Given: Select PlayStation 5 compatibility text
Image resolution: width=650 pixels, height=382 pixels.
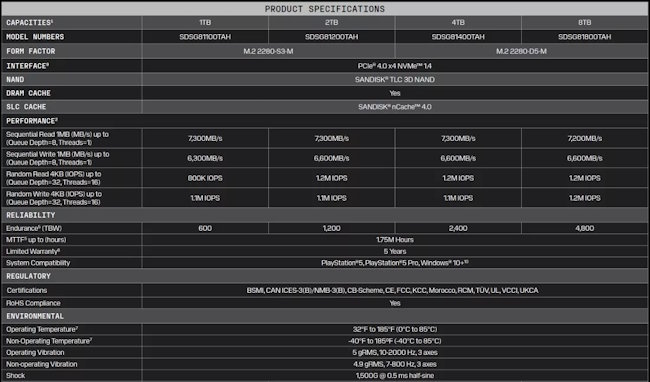Looking at the screenshot, I should (x=395, y=263).
